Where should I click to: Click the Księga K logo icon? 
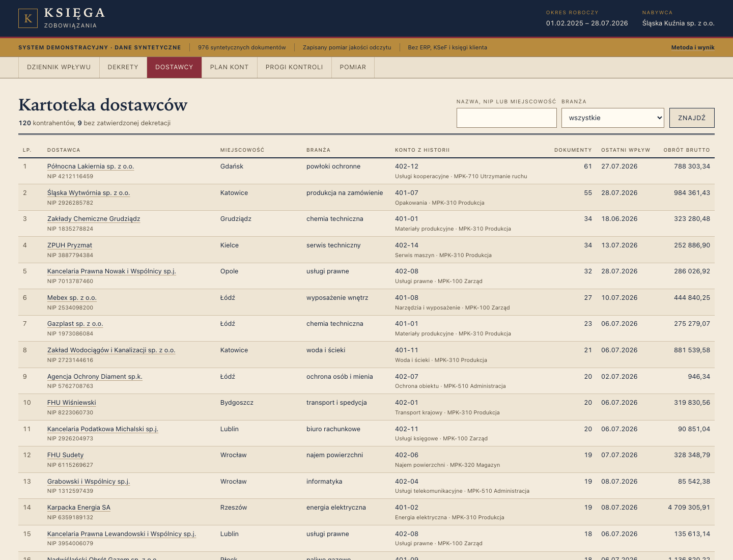click(x=28, y=18)
